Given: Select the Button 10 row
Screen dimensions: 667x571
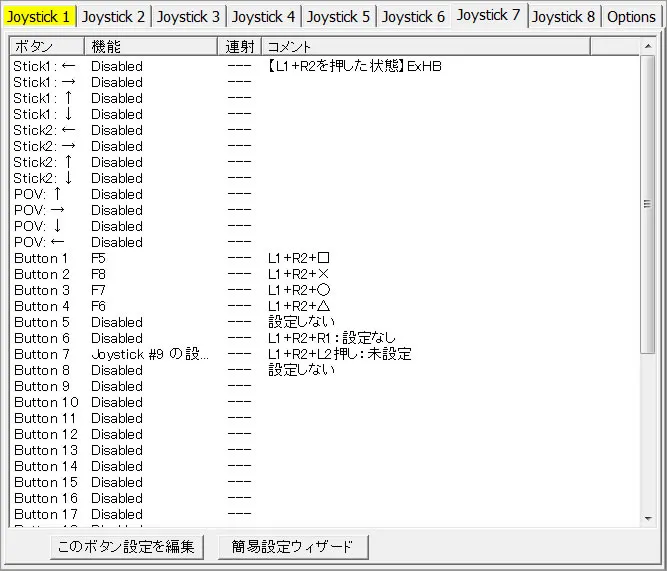Looking at the screenshot, I should tap(324, 403).
